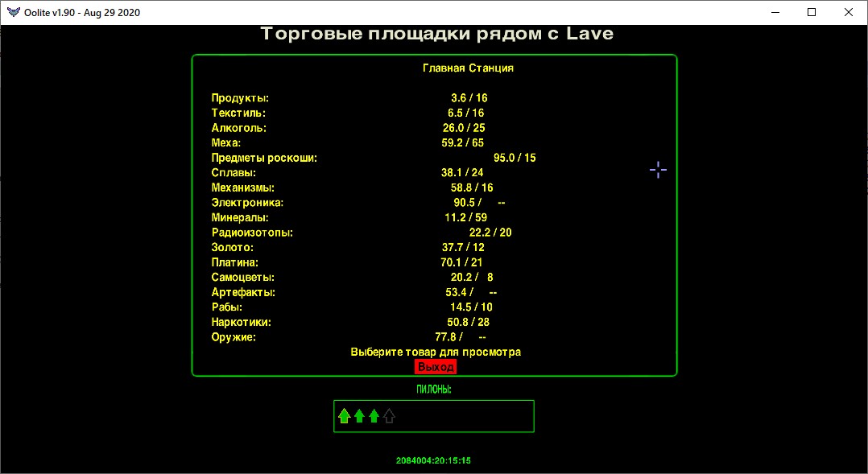This screenshot has height=474, width=868.
Task: Select Радиоизотопы in the market list
Action: [x=251, y=233]
